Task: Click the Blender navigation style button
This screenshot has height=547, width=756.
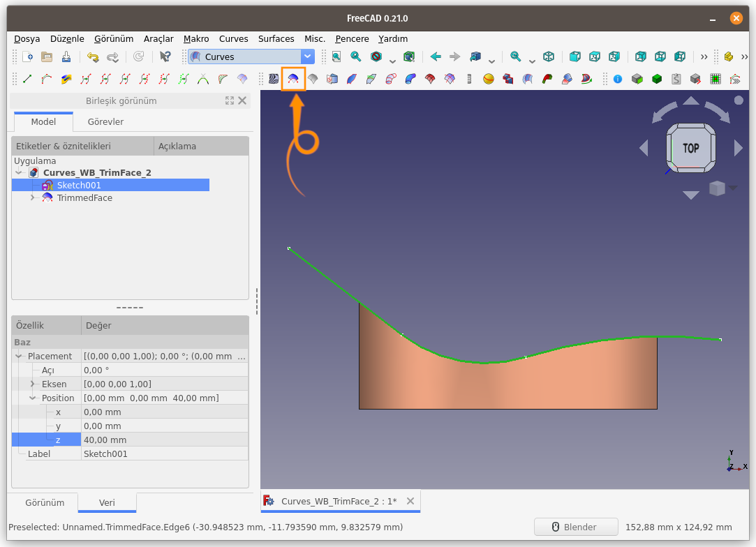Action: 576,527
